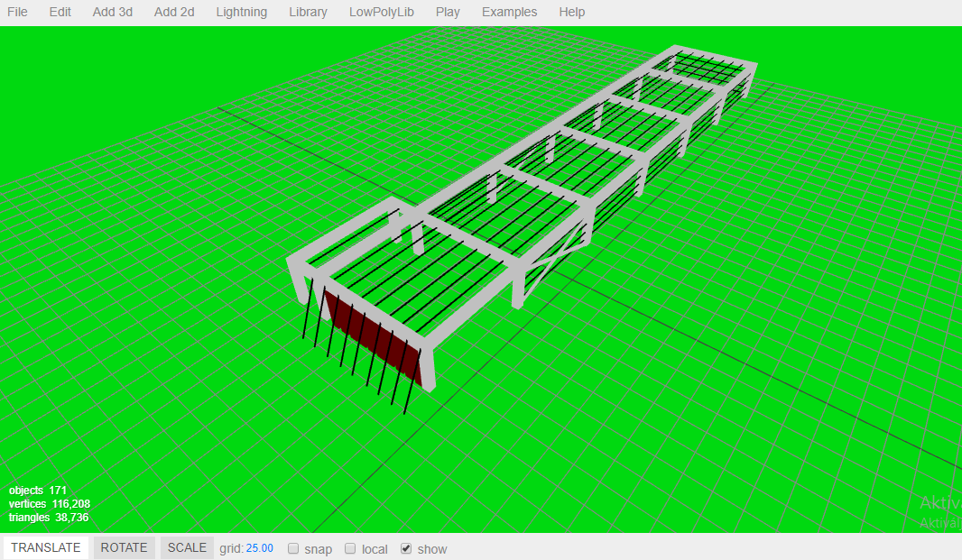The image size is (962, 560).
Task: Edit the grid value 25.00
Action: point(260,548)
